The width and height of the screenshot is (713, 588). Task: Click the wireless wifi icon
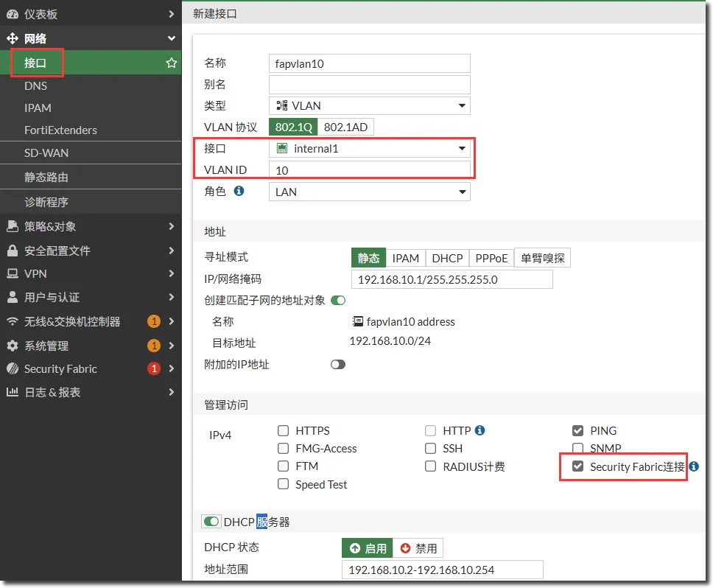(x=13, y=321)
